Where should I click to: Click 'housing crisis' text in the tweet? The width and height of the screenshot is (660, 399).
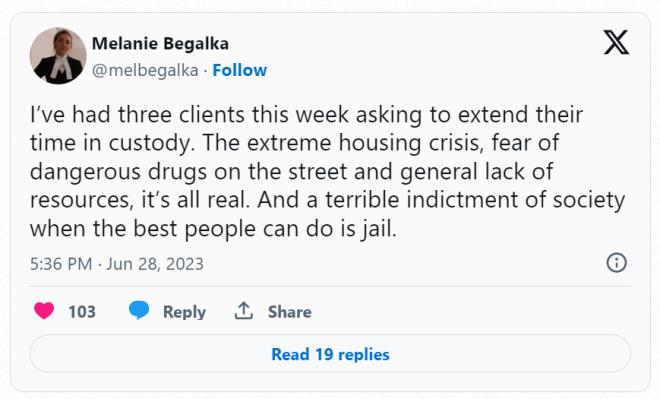click(411, 143)
